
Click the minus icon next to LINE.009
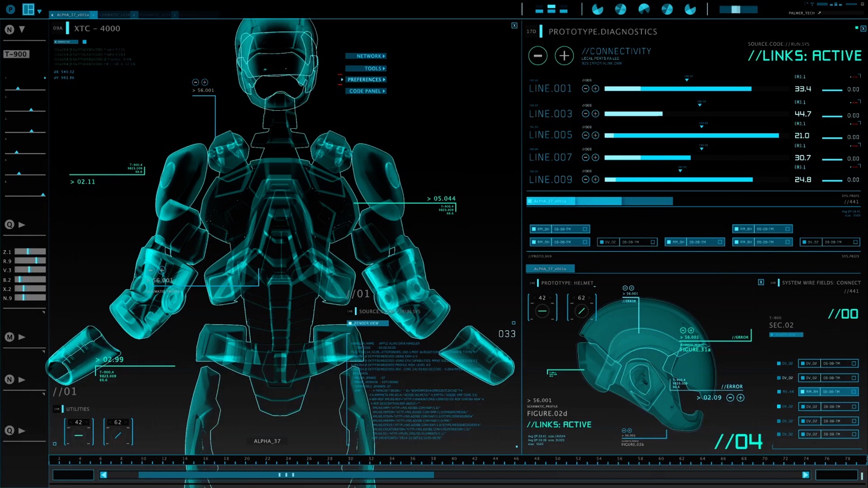point(585,180)
